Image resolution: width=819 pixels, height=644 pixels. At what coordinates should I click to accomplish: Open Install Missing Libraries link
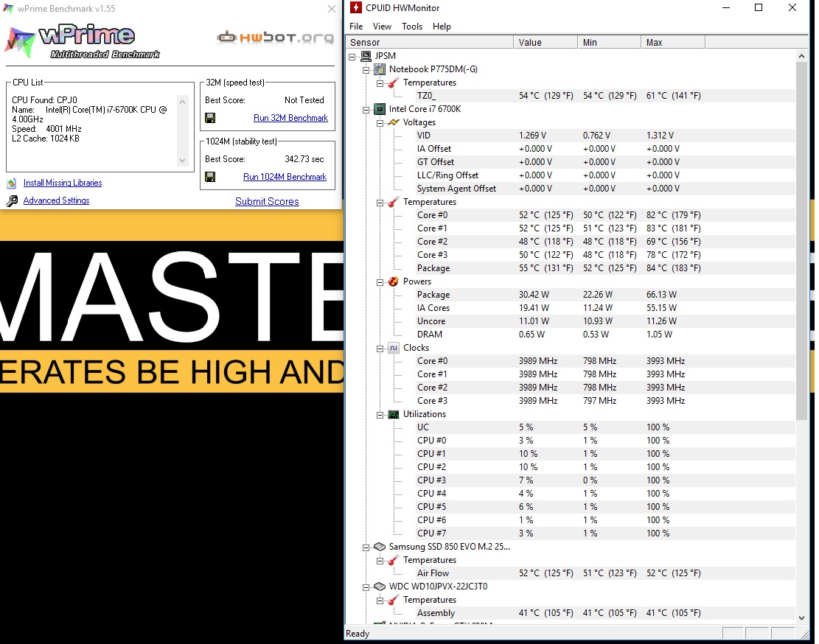63,183
